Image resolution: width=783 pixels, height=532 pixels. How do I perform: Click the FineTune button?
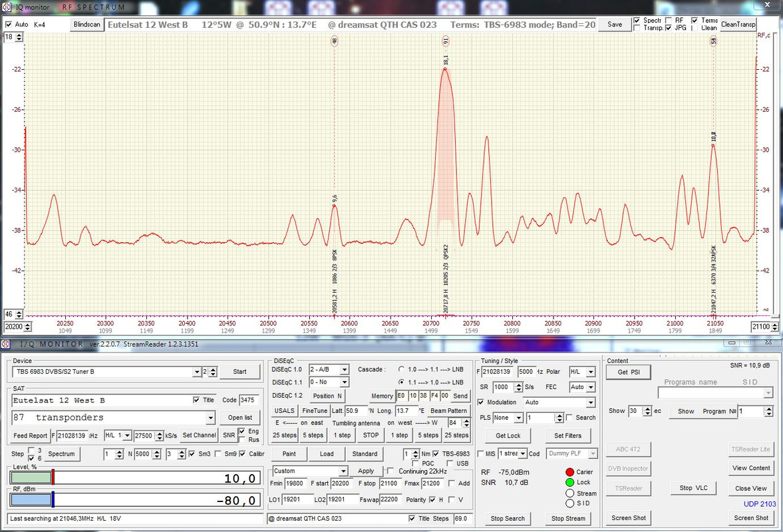(x=315, y=411)
